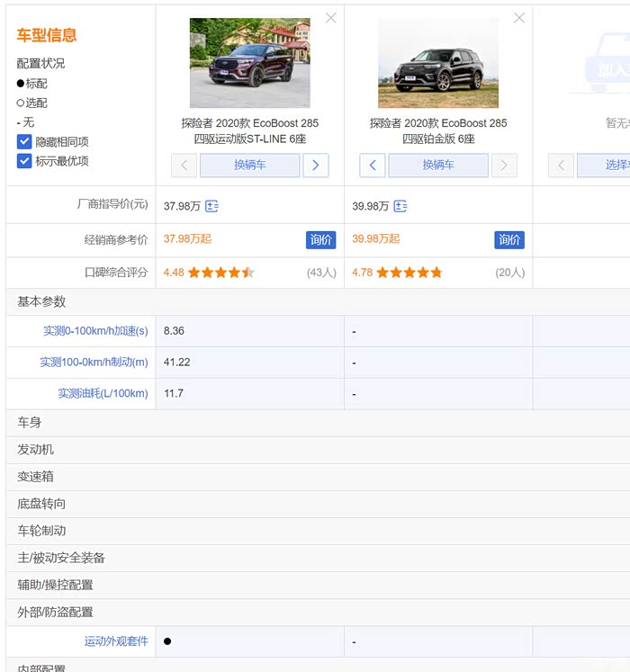The width and height of the screenshot is (630, 672).
Task: Click the 车型信息 heading
Action: [47, 35]
